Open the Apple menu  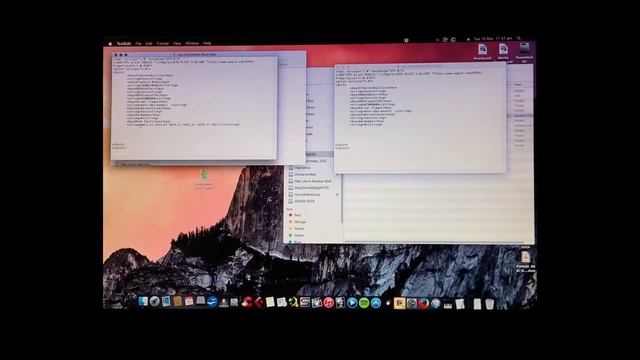coord(110,43)
